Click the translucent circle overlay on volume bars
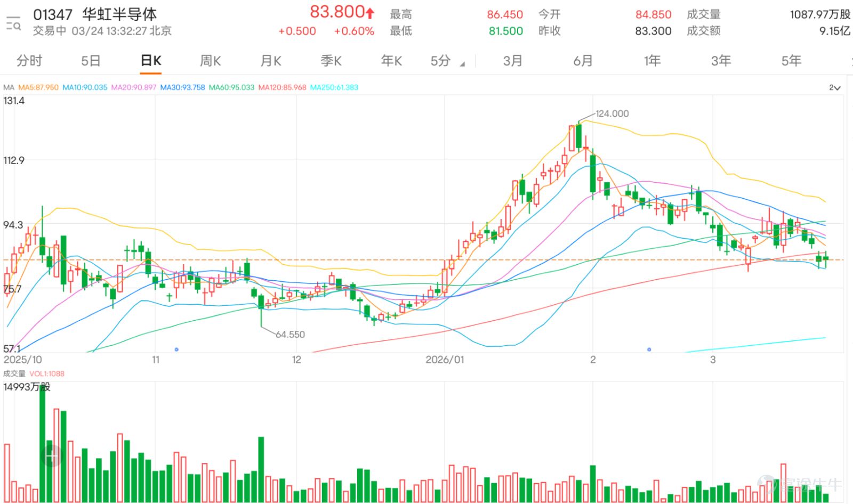The image size is (853, 504). click(x=52, y=456)
